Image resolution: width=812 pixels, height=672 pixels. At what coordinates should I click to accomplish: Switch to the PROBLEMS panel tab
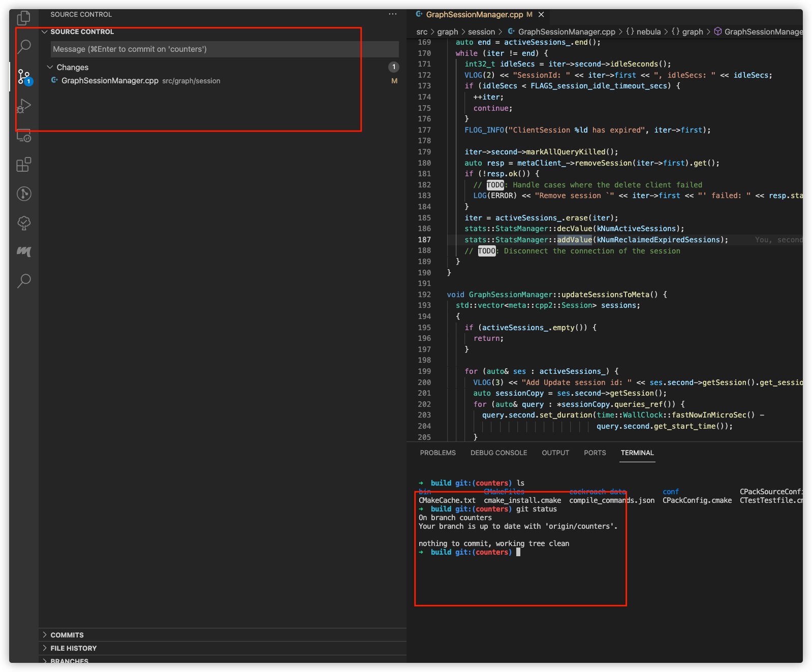click(x=438, y=453)
